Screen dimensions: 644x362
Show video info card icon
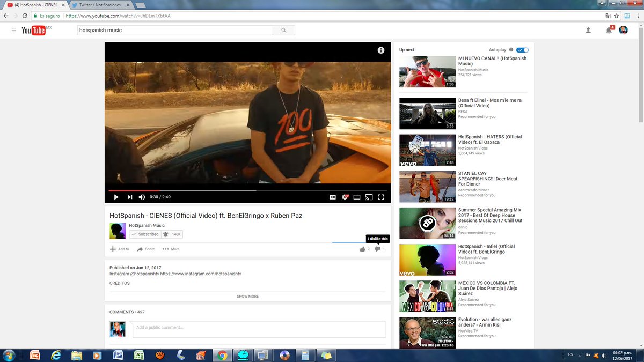click(x=381, y=50)
